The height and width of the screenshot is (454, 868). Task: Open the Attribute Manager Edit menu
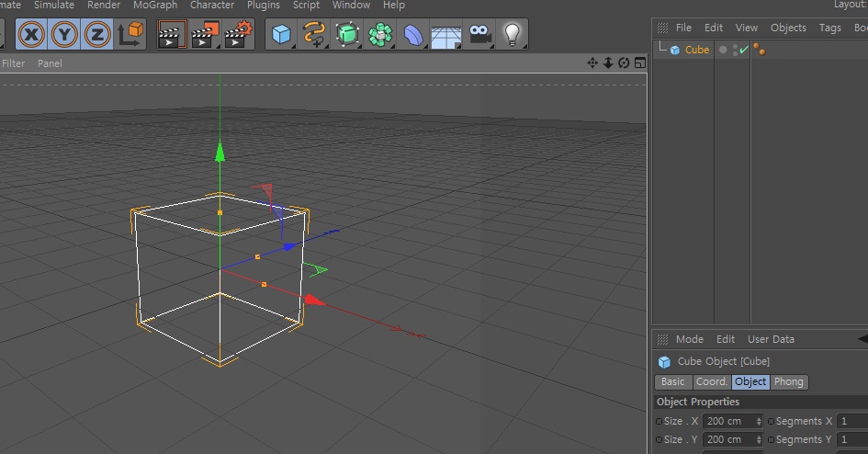[726, 339]
